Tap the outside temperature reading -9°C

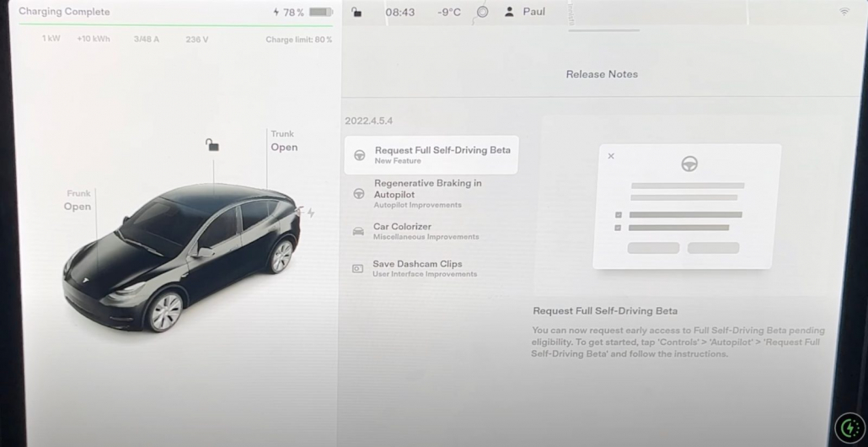449,12
